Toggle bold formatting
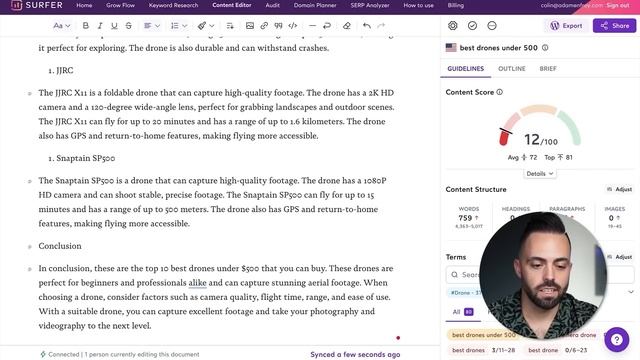Screen dimensions: 640x360 pyautogui.click(x=85, y=26)
